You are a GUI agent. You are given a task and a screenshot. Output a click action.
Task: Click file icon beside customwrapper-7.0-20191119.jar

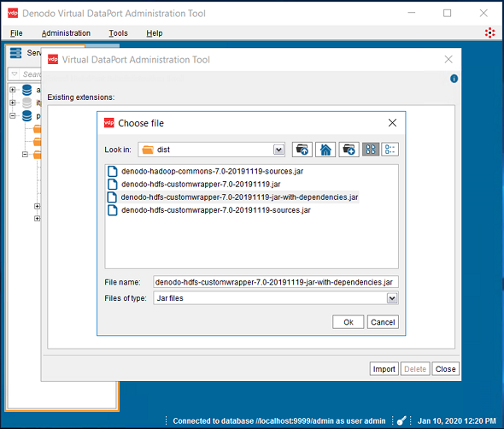pyautogui.click(x=113, y=185)
